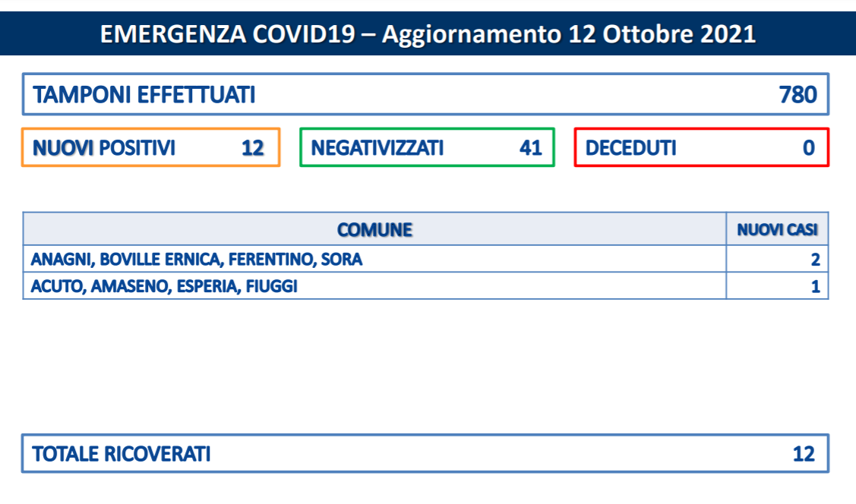Select the Anagni, Boville Ernica row text
This screenshot has height=504, width=856.
(x=197, y=259)
